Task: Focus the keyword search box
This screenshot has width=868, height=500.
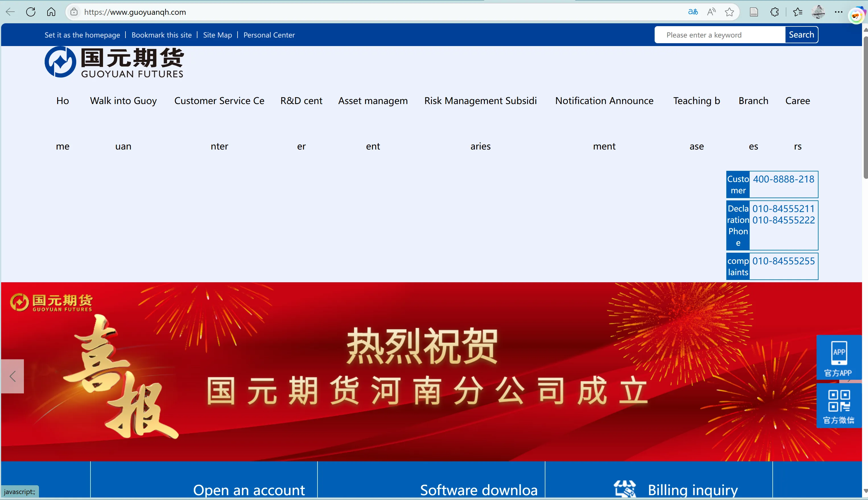Action: pyautogui.click(x=720, y=35)
